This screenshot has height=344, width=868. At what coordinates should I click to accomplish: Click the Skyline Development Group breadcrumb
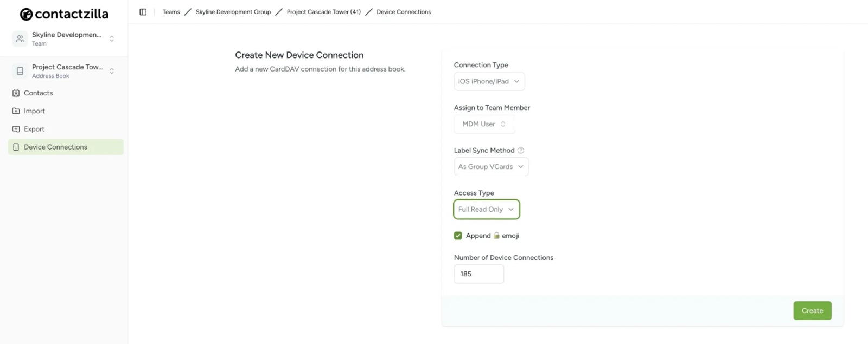pos(233,12)
